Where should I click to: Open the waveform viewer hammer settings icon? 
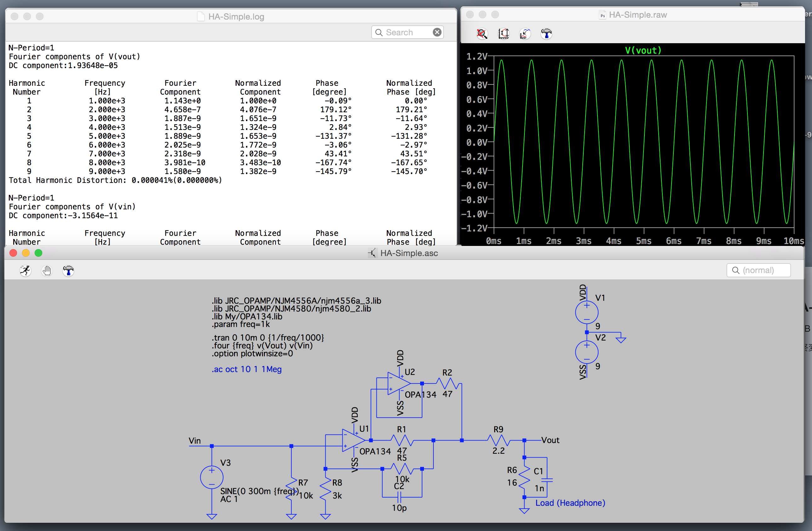[x=546, y=34]
